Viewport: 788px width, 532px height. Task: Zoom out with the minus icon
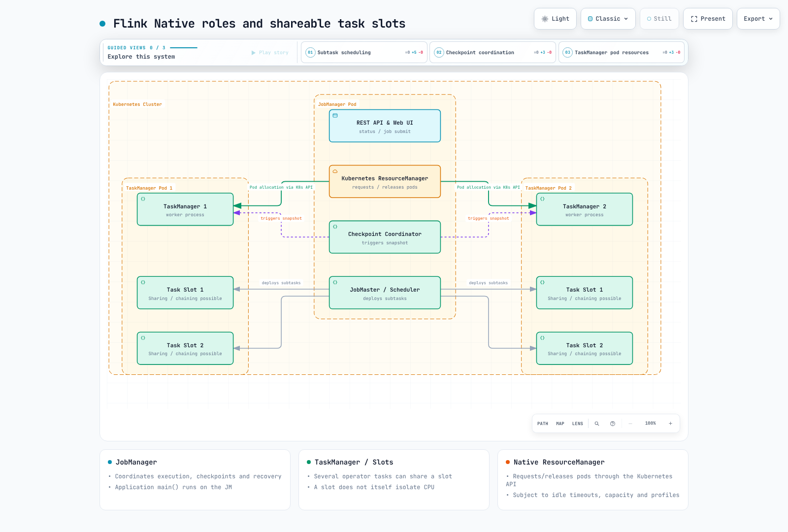[630, 424]
